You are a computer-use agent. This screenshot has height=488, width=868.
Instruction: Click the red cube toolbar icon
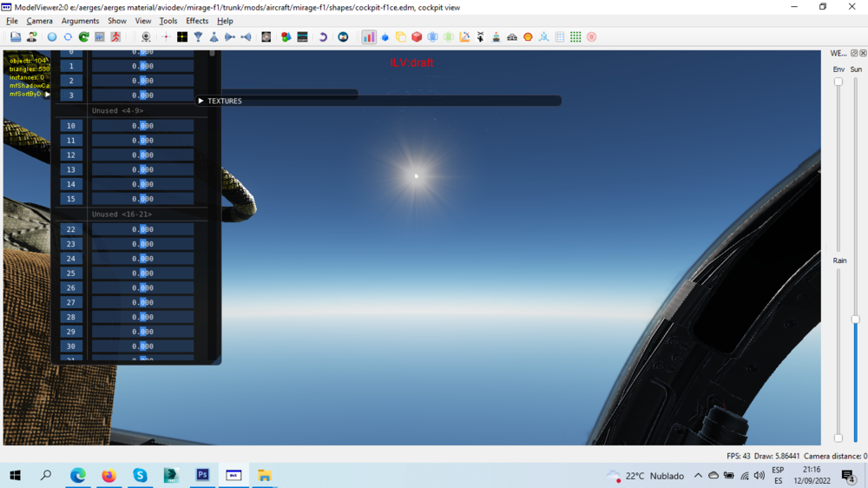[417, 37]
